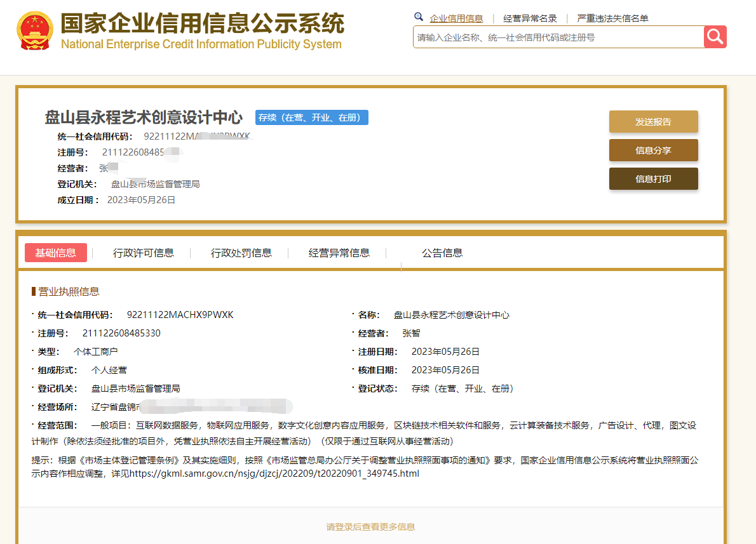This screenshot has height=544, width=756.
Task: Click the type value 个体工商户
Action: [x=95, y=352]
